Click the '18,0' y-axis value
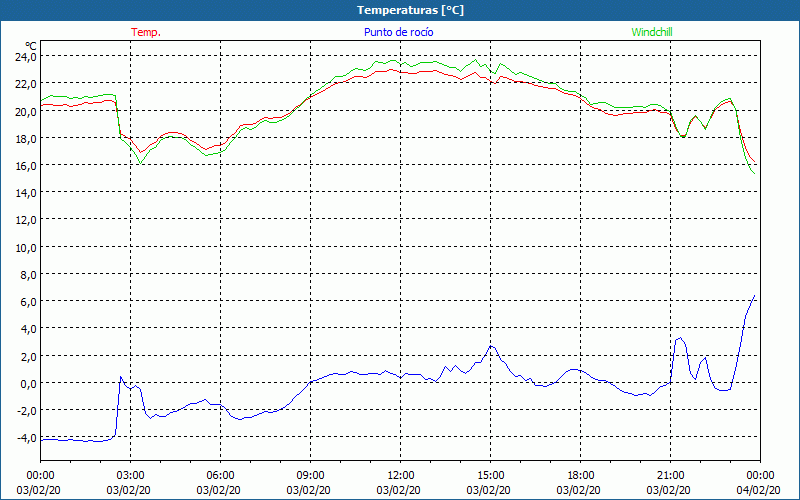 [26, 138]
